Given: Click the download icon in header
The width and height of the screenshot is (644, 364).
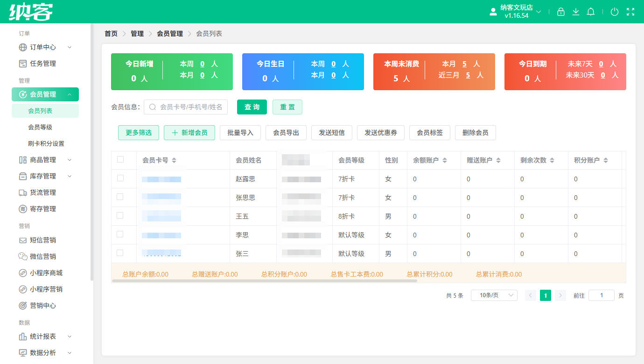Looking at the screenshot, I should pyautogui.click(x=576, y=12).
